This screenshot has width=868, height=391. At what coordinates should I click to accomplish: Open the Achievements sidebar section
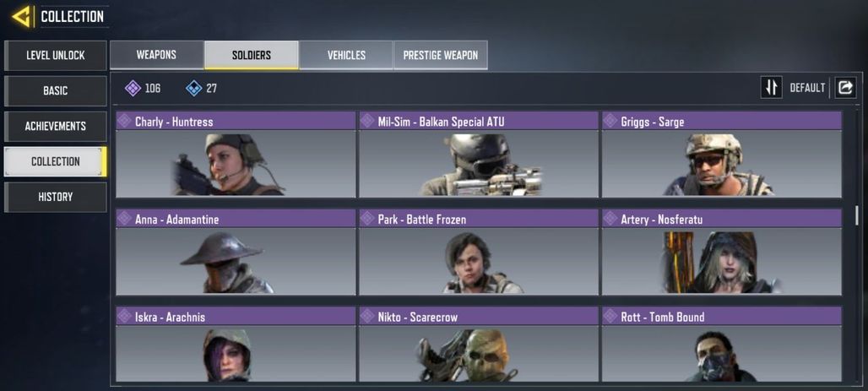(x=56, y=127)
